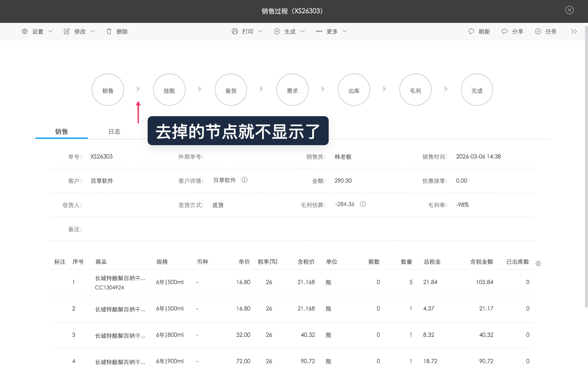Click the info icon beside 毛利估算 value
This screenshot has height=375, width=588.
point(363,204)
